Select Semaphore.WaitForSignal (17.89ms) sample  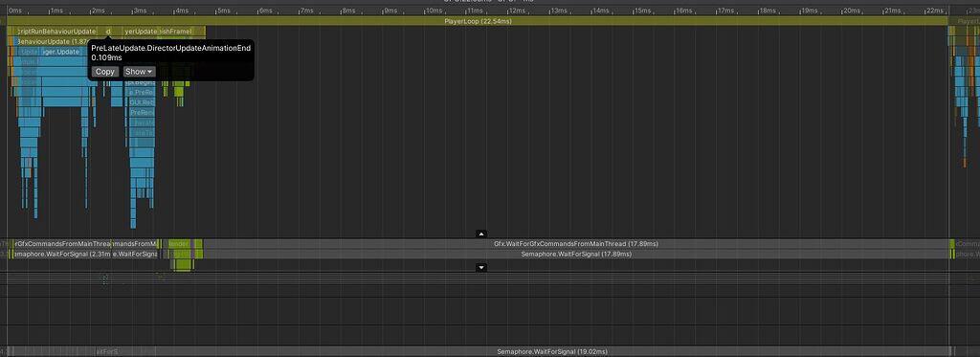[x=575, y=255]
